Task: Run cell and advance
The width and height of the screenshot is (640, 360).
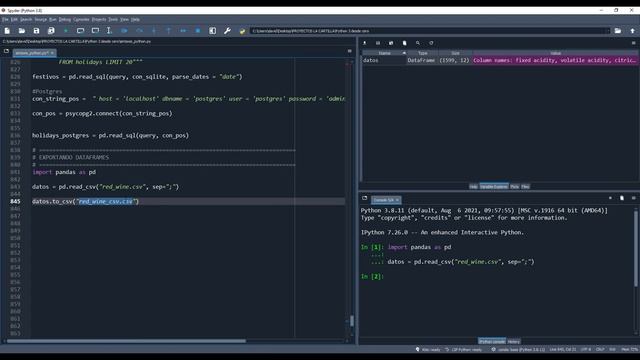Action: [95, 31]
